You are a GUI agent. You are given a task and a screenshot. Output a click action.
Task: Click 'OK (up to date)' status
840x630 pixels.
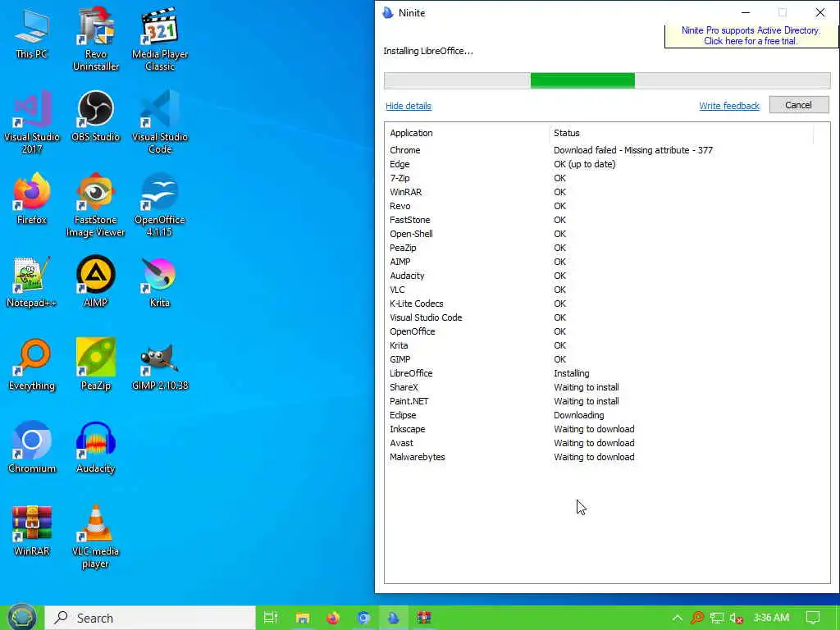coord(584,164)
